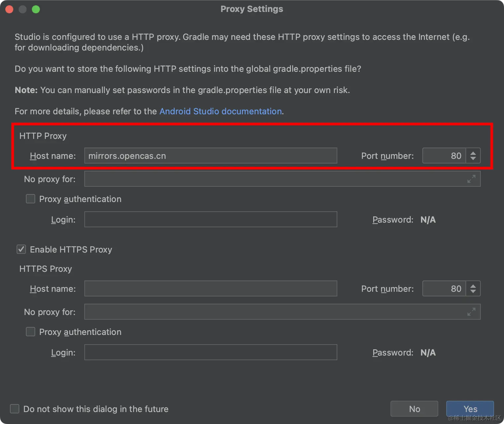Click the No button
This screenshot has width=504, height=424.
pos(414,409)
